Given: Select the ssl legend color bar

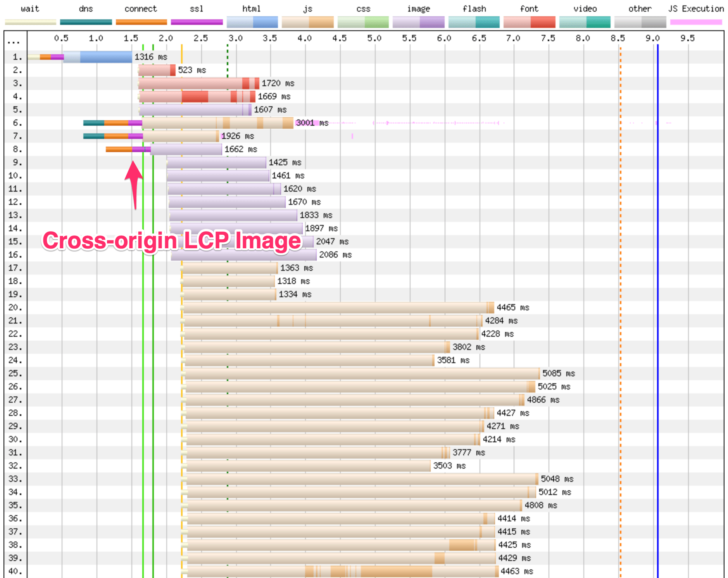Looking at the screenshot, I should [x=197, y=22].
